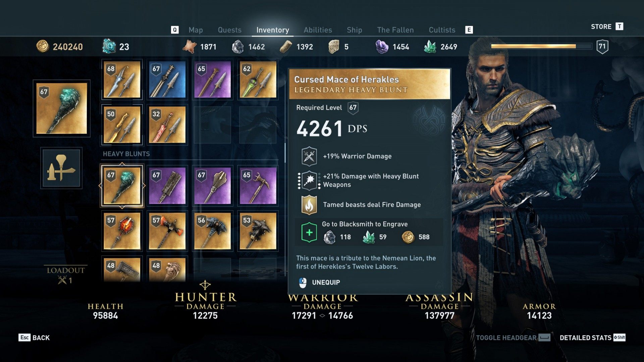Unequip the Cursed Mace of Herakles
644x362 pixels.
(319, 283)
